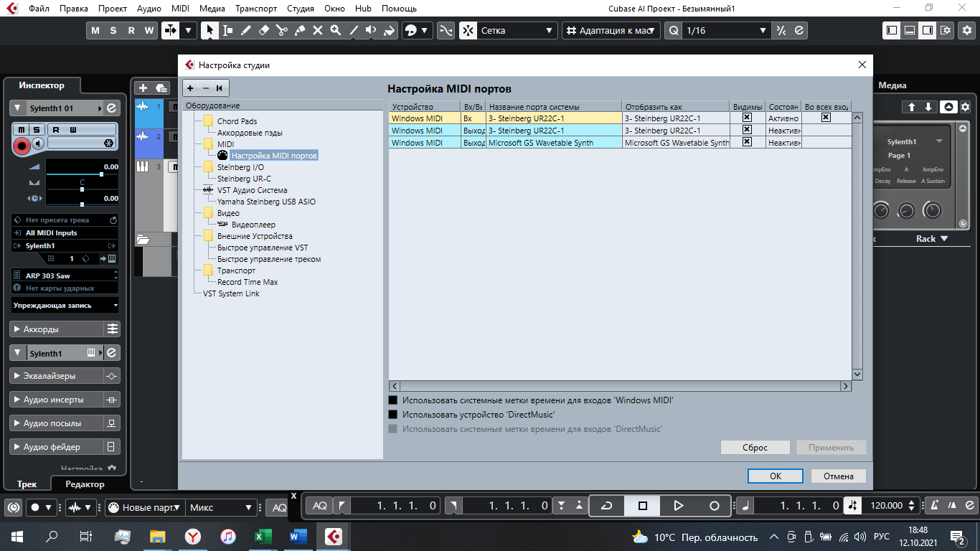This screenshot has height=551, width=980.
Task: Select the Range Selection tool
Action: 227,30
